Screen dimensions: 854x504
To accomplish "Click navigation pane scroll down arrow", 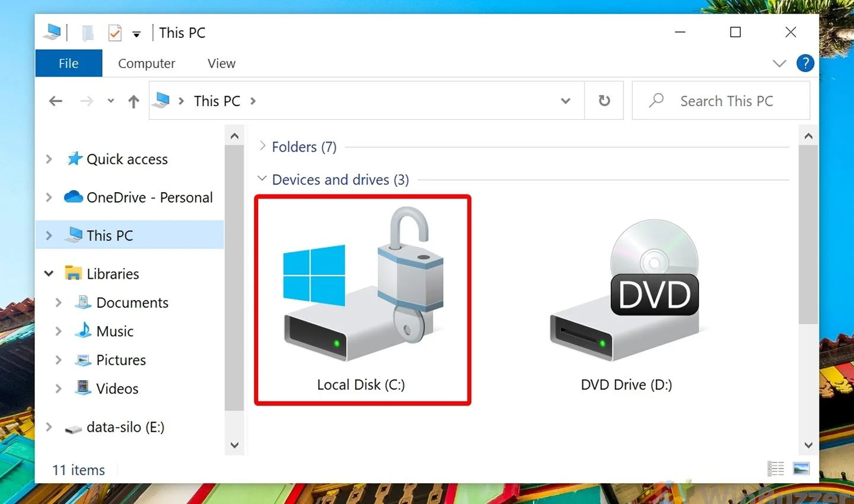I will tap(234, 445).
